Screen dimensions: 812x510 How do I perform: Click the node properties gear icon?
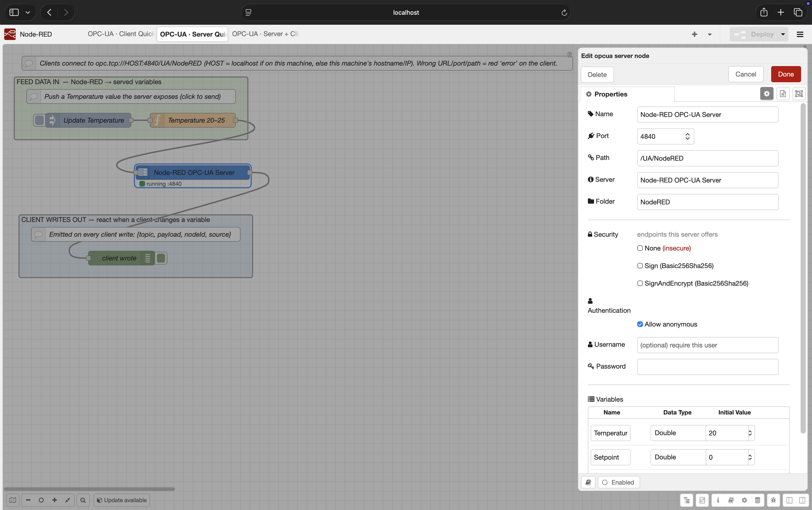[766, 94]
